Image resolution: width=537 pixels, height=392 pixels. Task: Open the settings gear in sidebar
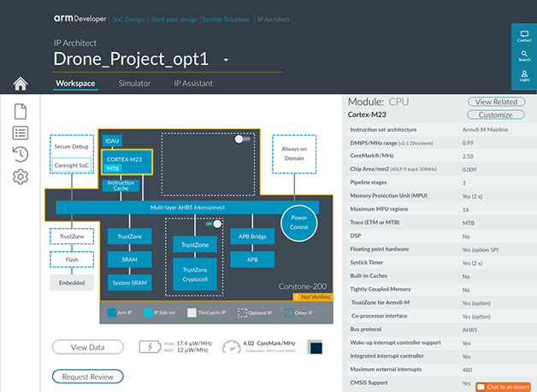pyautogui.click(x=21, y=177)
